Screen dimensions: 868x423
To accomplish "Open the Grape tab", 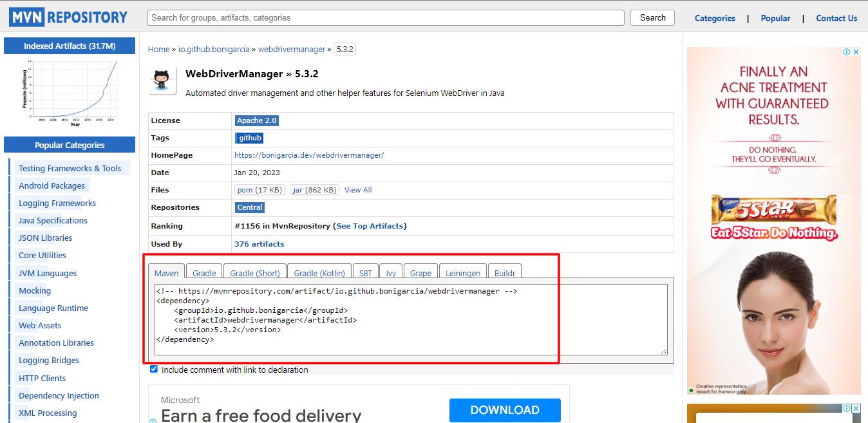I will (x=420, y=273).
